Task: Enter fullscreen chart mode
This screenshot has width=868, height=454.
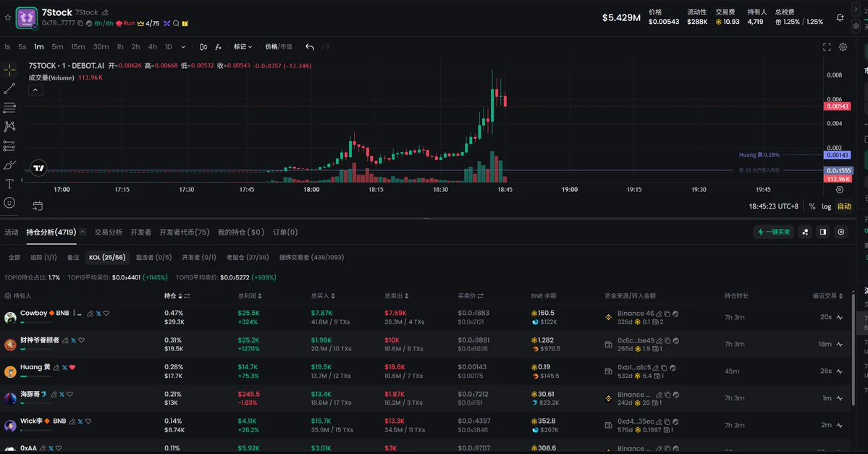Action: [827, 47]
